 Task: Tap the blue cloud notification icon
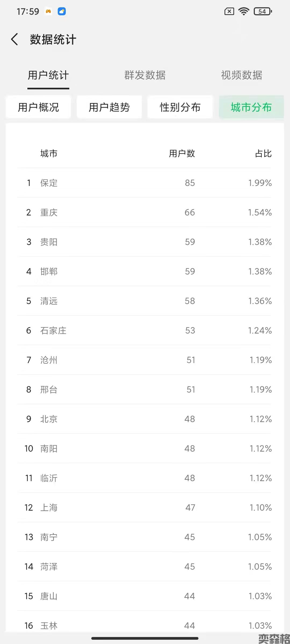[62, 11]
